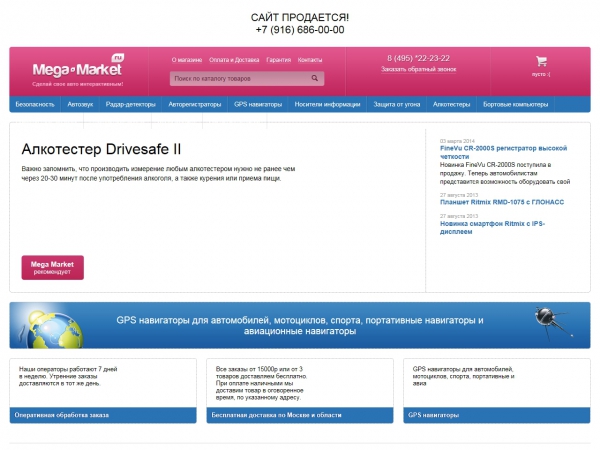Click the slogan 'Сделай свое авто интерактивным!'
Image resolution: width=600 pixels, height=450 pixels.
click(x=78, y=84)
